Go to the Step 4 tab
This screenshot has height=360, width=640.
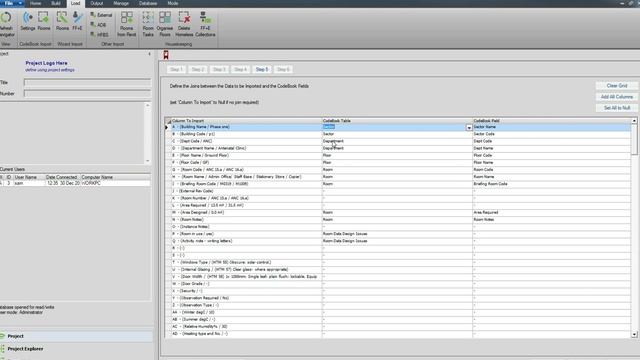(240, 69)
